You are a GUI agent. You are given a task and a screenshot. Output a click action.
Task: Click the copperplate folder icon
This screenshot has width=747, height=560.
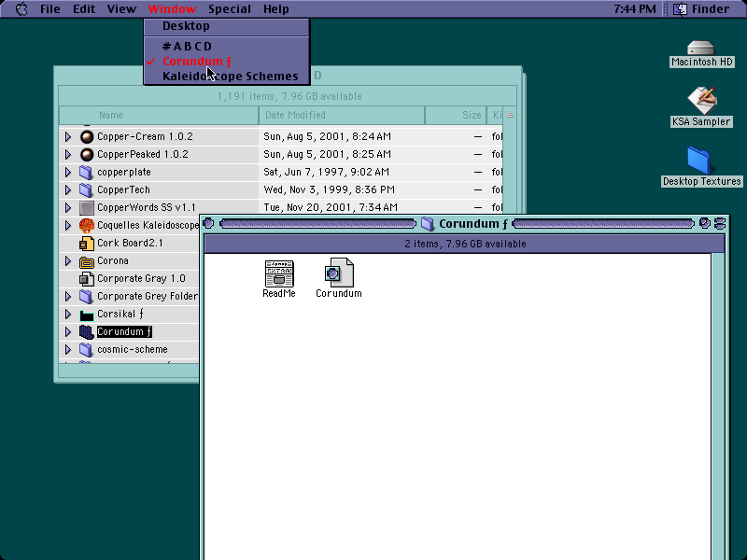pos(86,172)
